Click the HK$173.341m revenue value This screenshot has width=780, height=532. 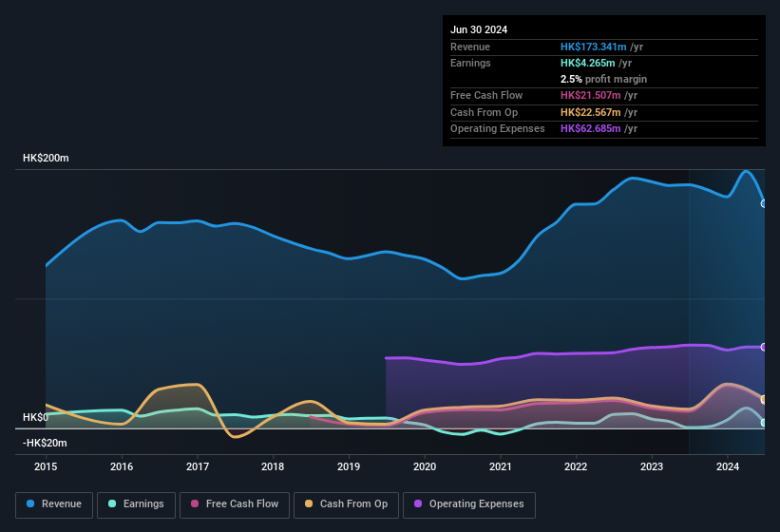click(594, 47)
